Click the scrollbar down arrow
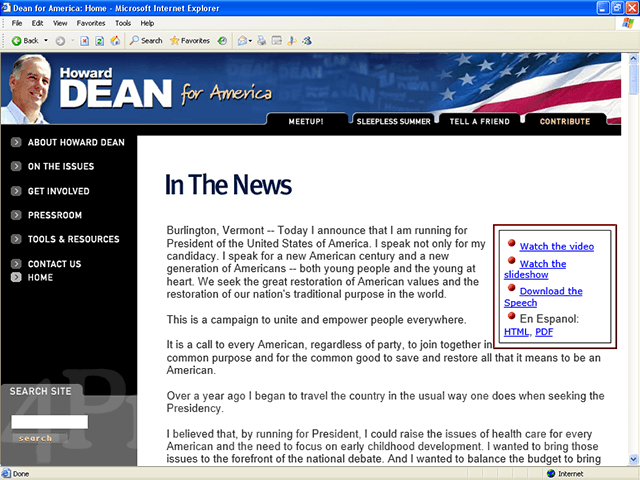Viewport: 640px width, 480px height. coord(633,459)
